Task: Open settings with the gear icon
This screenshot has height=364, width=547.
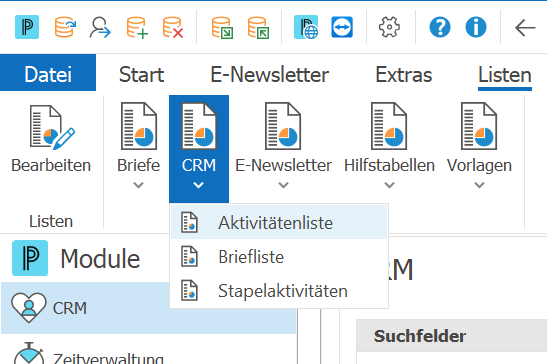Action: pos(389,27)
